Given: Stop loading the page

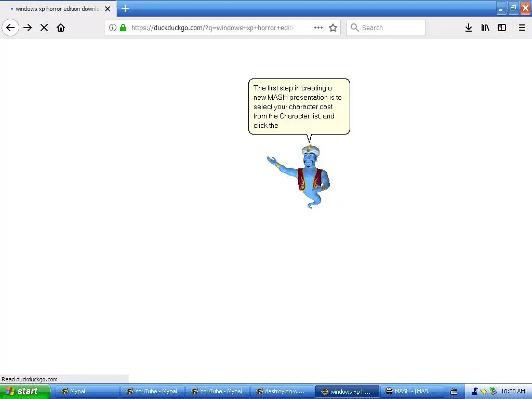Looking at the screenshot, I should 44,28.
